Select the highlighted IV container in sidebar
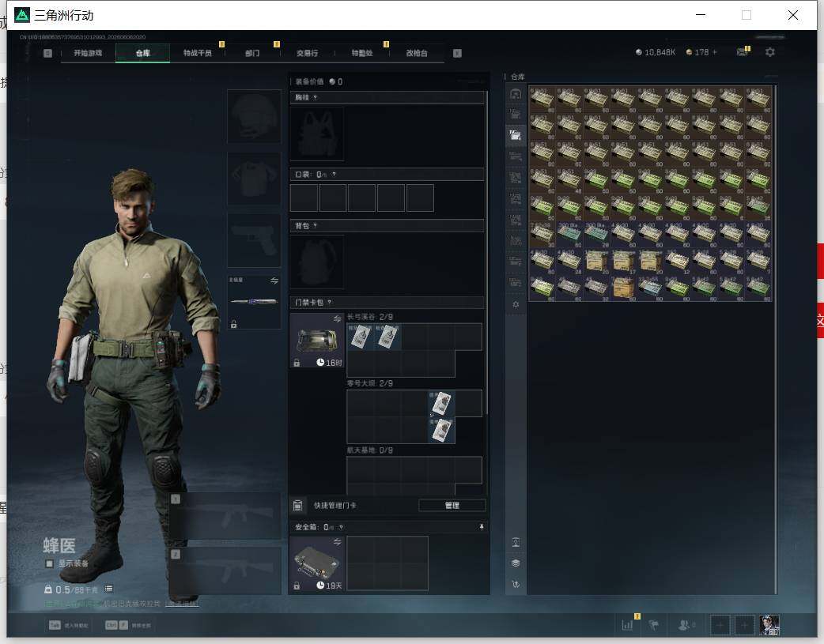This screenshot has width=824, height=644. (x=516, y=135)
